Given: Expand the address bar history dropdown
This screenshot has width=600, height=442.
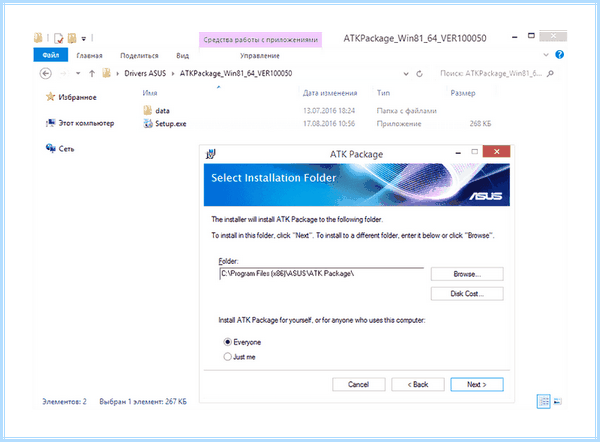Looking at the screenshot, I should coord(406,74).
